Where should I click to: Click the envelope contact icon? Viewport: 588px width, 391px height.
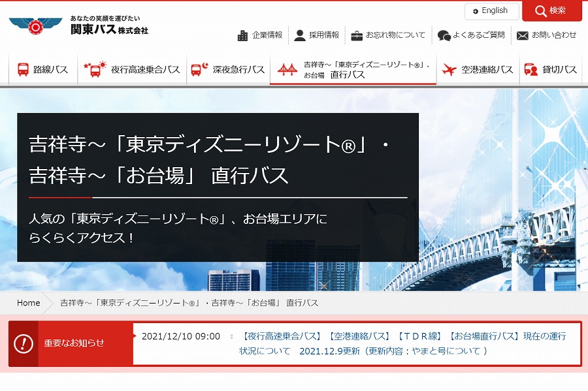pos(523,36)
